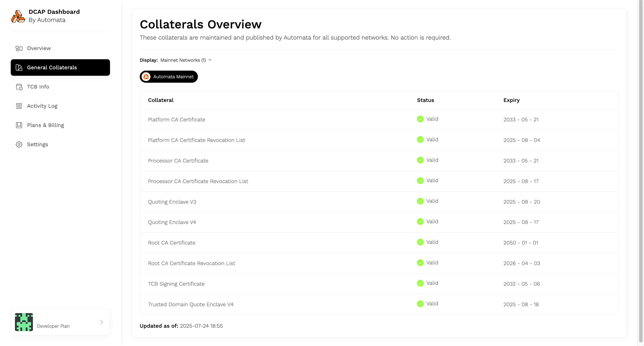Click the Activity Log list icon
The width and height of the screenshot is (644, 346).
(x=19, y=106)
